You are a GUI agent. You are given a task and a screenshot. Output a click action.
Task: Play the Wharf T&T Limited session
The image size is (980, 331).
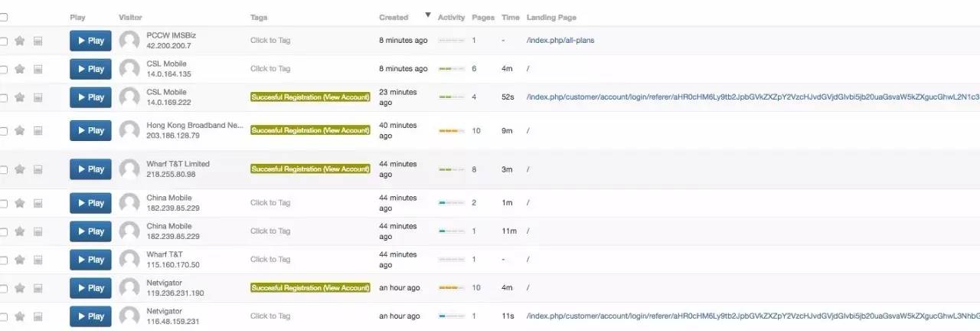pyautogui.click(x=90, y=169)
